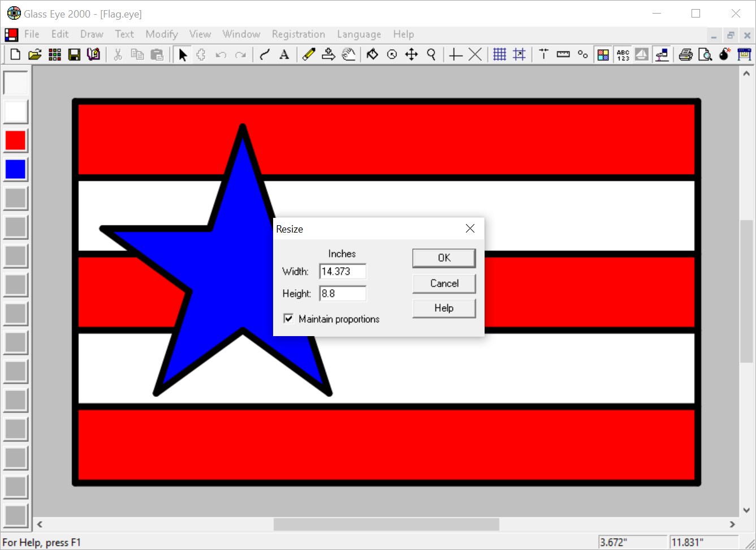Click the two small circles icon
The height and width of the screenshot is (550, 756).
[x=583, y=54]
